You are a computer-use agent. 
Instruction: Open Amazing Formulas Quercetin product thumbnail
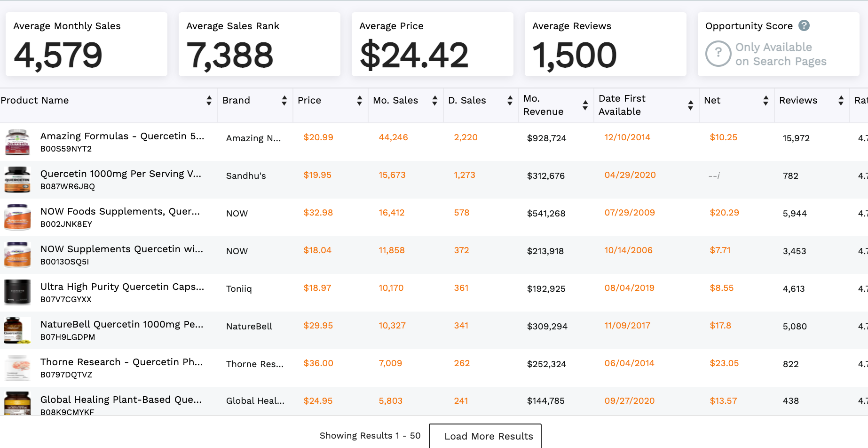pos(17,142)
